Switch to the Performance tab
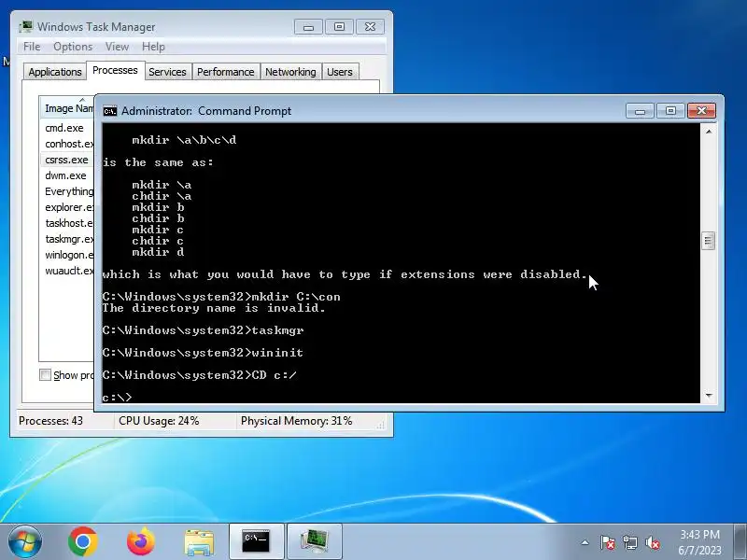Viewport: 747px width, 560px height. tap(226, 72)
